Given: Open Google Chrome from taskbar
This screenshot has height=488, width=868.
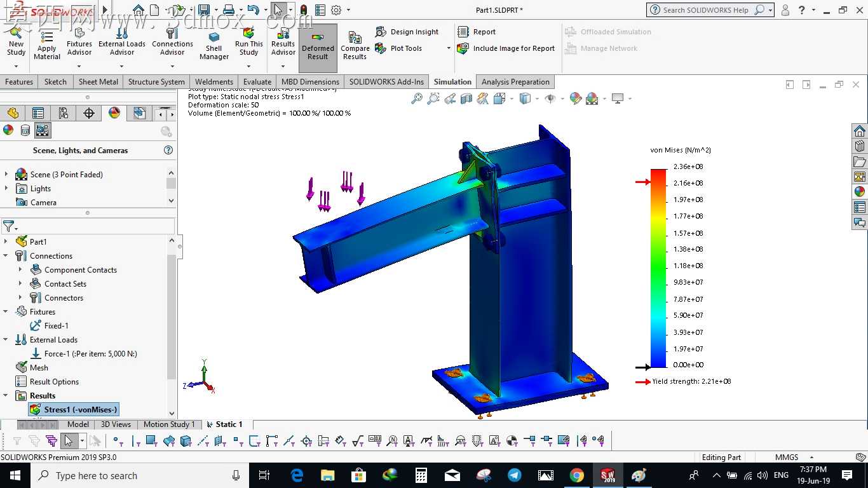Looking at the screenshot, I should coord(577,475).
